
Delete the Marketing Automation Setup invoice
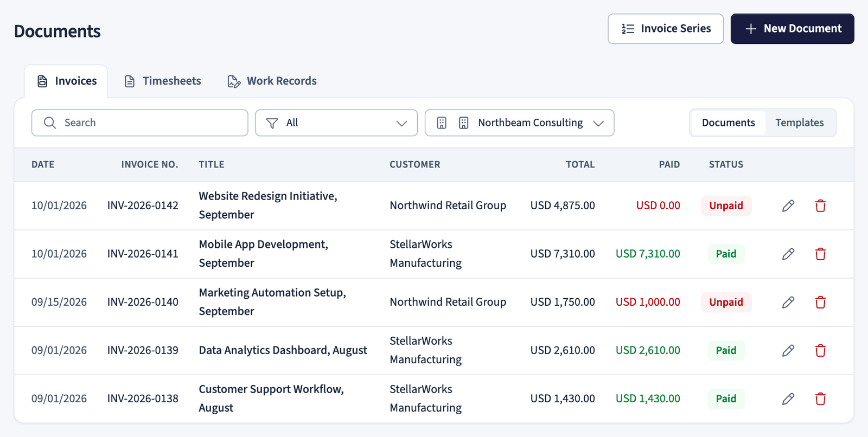[820, 302]
